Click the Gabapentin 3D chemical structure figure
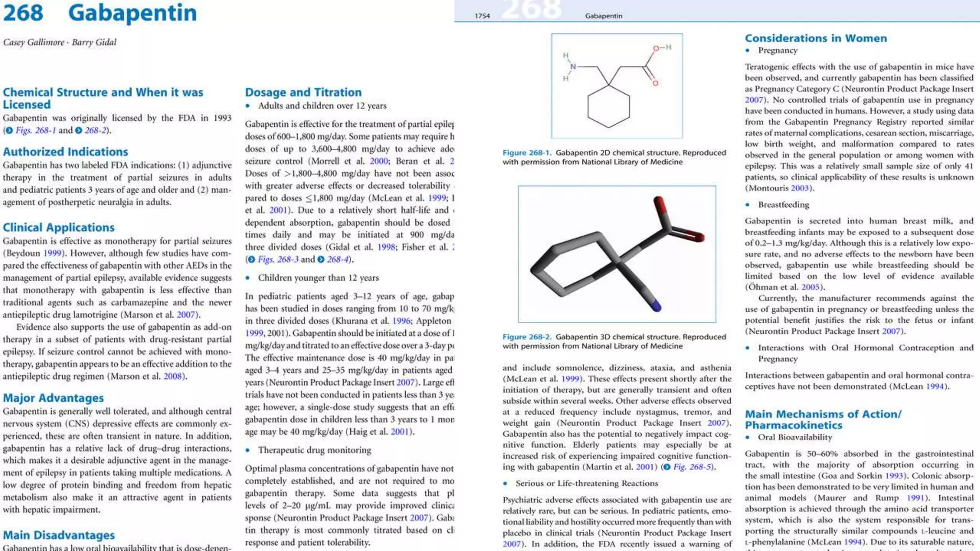This screenshot has width=980, height=551. coord(617,254)
